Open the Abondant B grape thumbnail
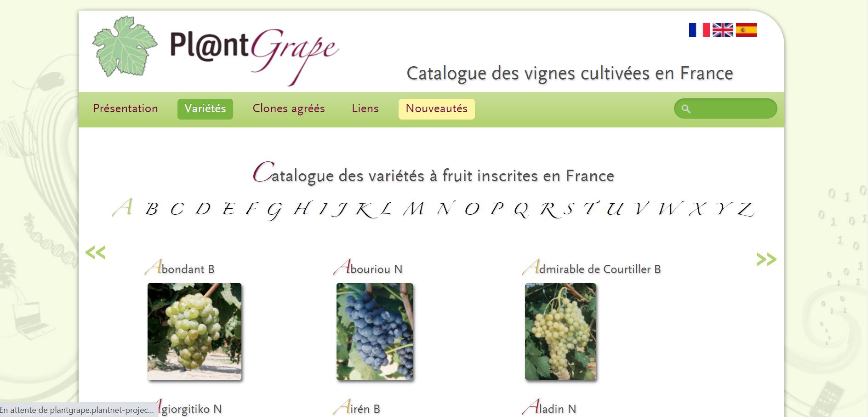 194,331
